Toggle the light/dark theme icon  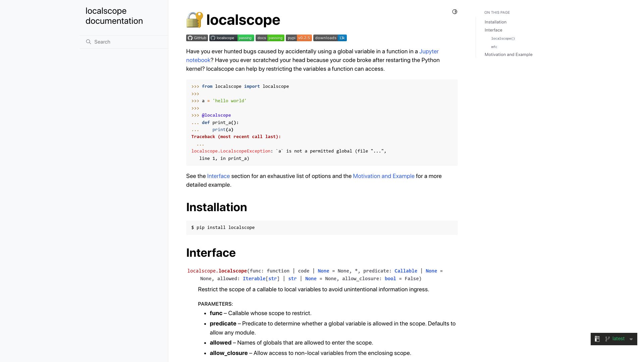pos(454,12)
